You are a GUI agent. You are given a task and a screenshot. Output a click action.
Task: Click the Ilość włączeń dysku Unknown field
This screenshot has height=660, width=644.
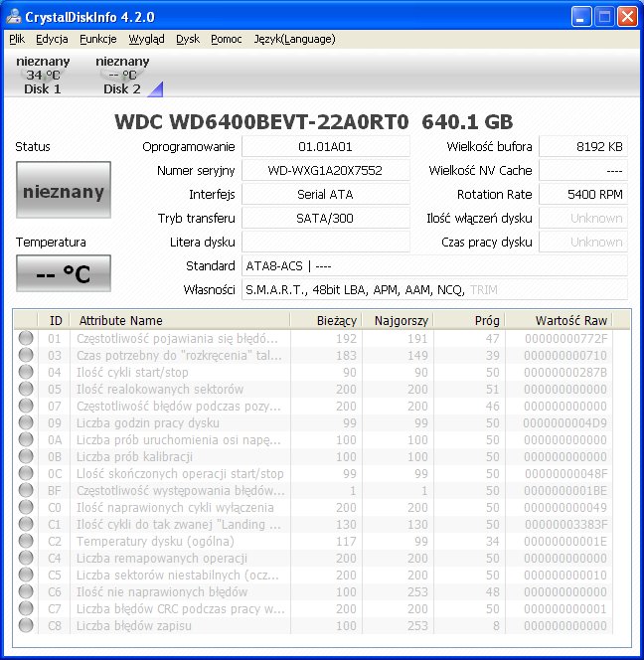583,218
